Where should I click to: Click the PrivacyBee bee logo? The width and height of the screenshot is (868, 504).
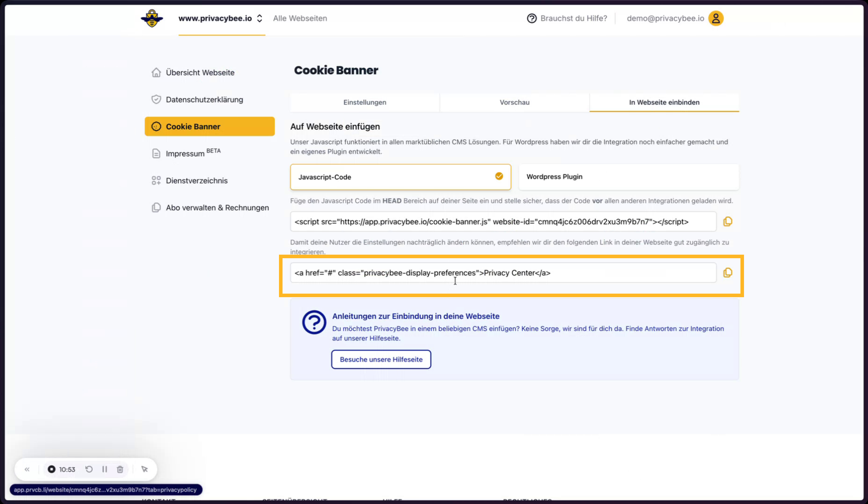click(x=152, y=18)
